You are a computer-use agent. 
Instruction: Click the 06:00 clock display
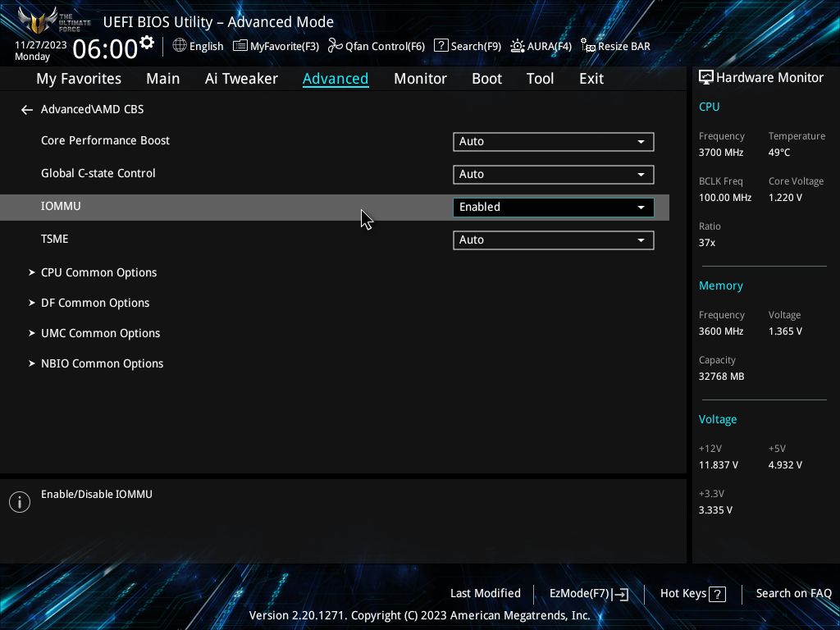(x=105, y=49)
